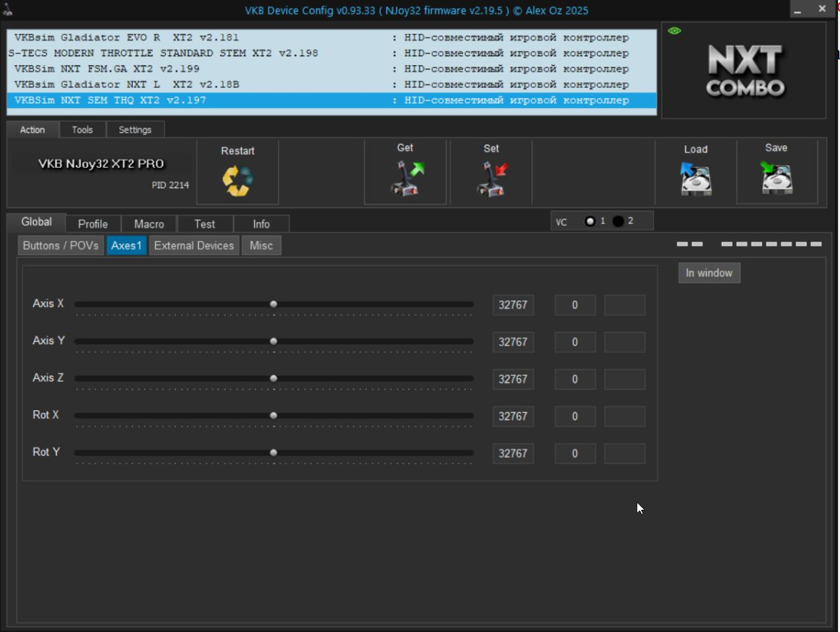Select VC radio option 2
Image resolution: width=840 pixels, height=632 pixels.
[618, 221]
